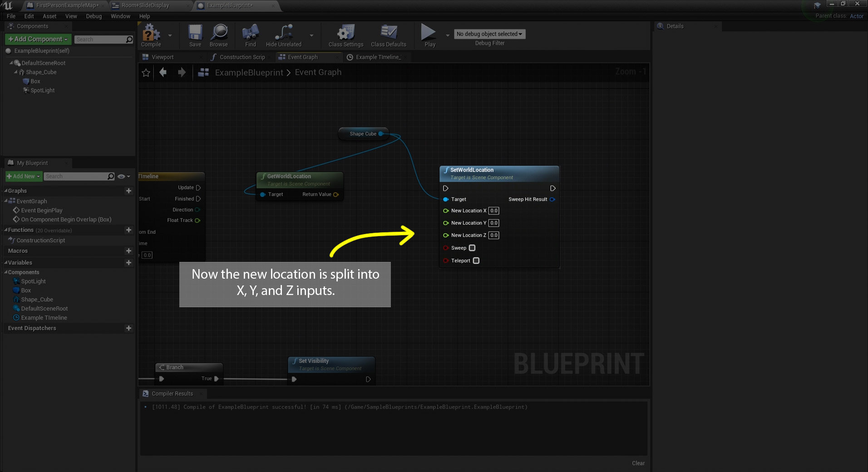Collapse the Variables section
The width and height of the screenshot is (868, 472).
tap(6, 263)
